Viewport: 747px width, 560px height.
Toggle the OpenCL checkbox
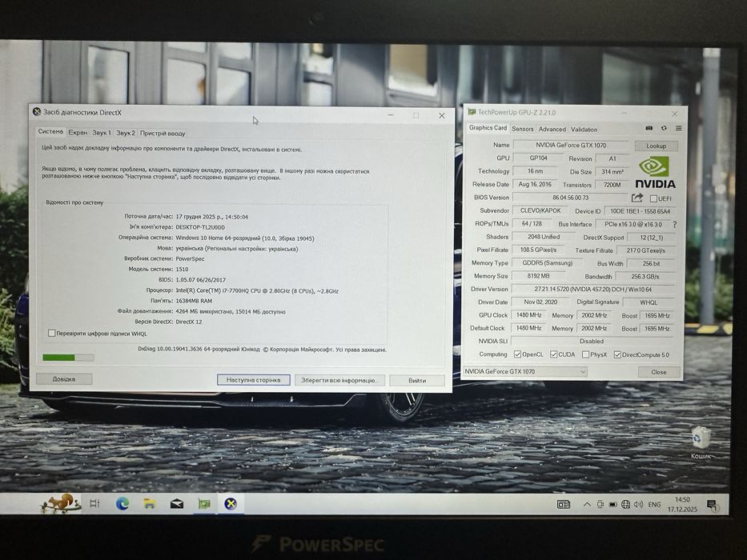click(517, 354)
